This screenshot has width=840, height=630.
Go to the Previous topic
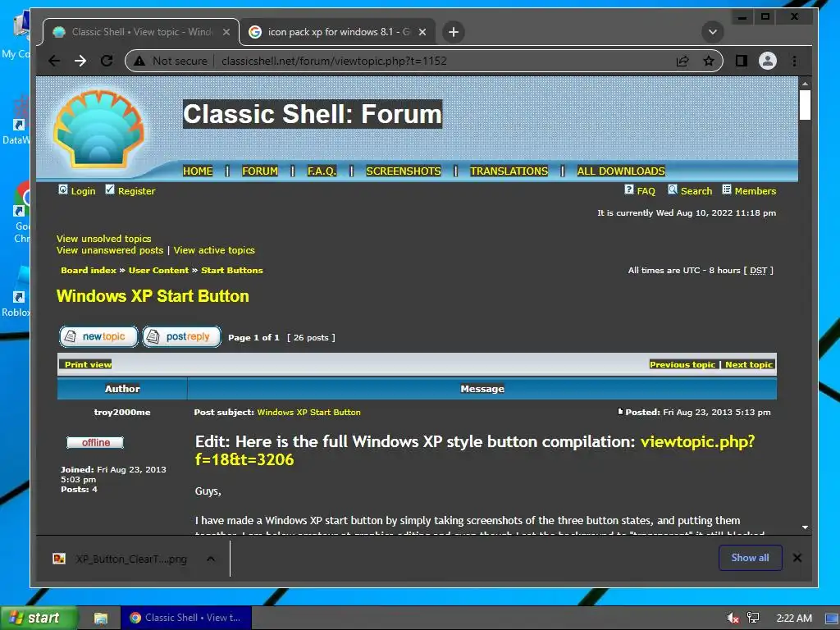pos(682,365)
